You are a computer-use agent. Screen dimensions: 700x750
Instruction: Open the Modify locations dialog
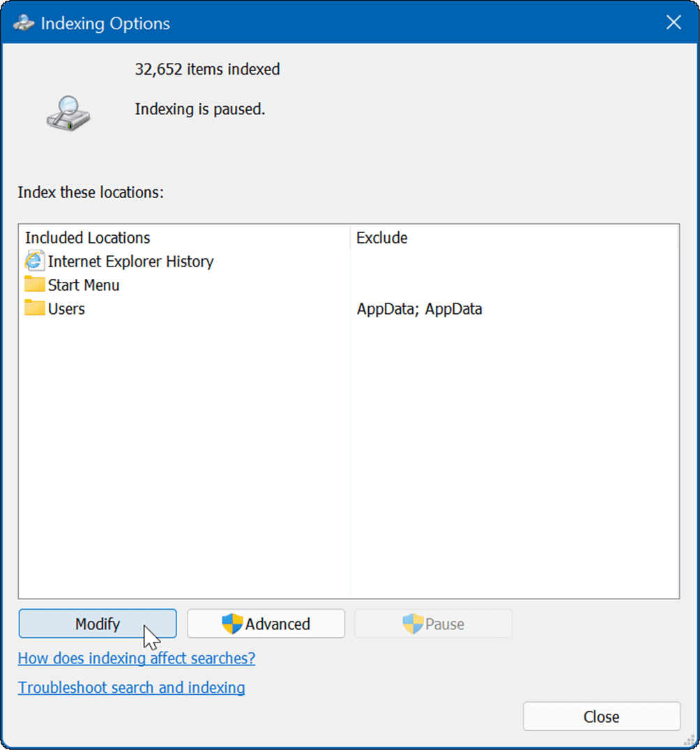[97, 623]
